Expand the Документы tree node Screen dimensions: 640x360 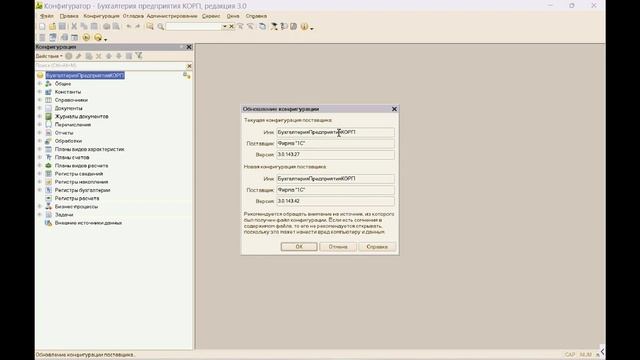pyautogui.click(x=40, y=108)
